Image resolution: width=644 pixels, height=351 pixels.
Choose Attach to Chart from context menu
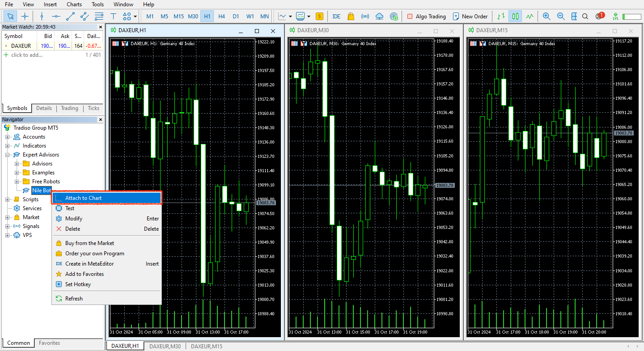pyautogui.click(x=106, y=198)
